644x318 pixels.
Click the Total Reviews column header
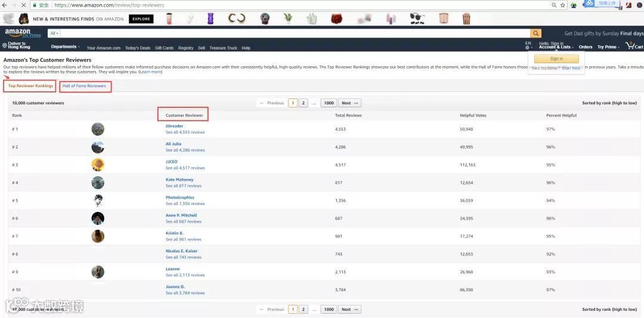[x=348, y=116]
